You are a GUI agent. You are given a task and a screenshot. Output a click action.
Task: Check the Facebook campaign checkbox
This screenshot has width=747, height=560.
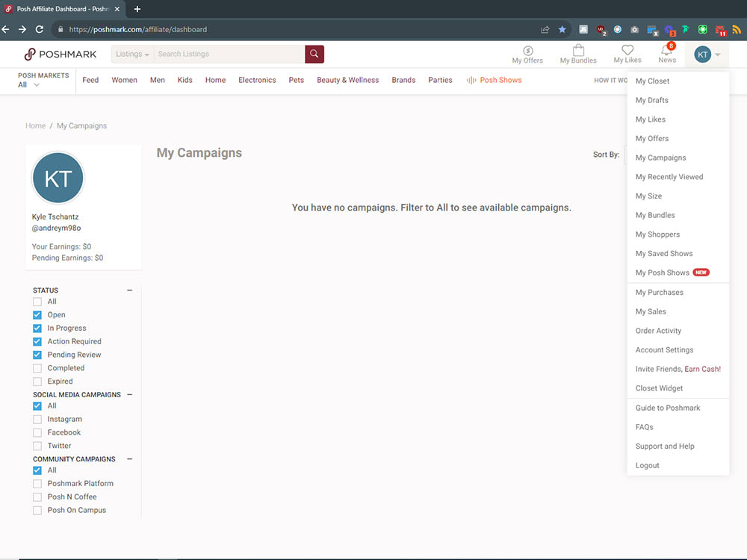coord(37,432)
